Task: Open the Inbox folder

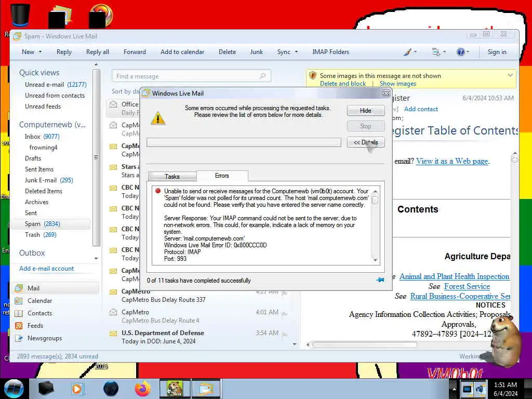Action: [x=42, y=137]
